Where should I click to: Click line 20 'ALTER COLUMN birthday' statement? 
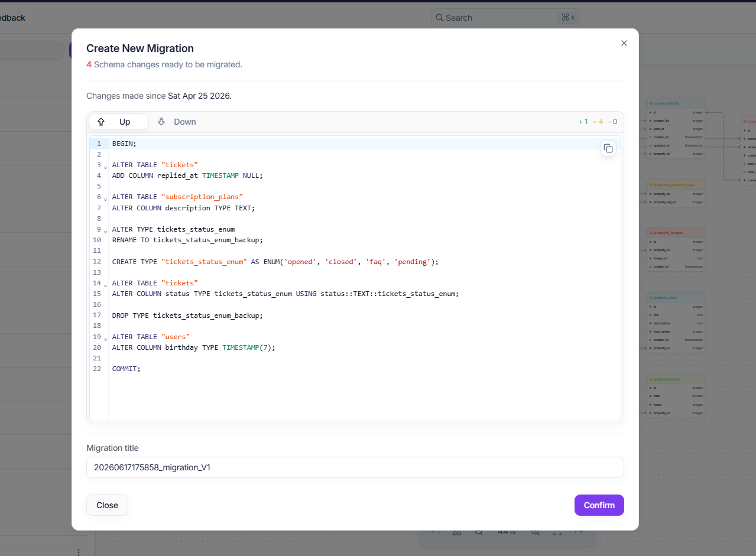point(194,347)
